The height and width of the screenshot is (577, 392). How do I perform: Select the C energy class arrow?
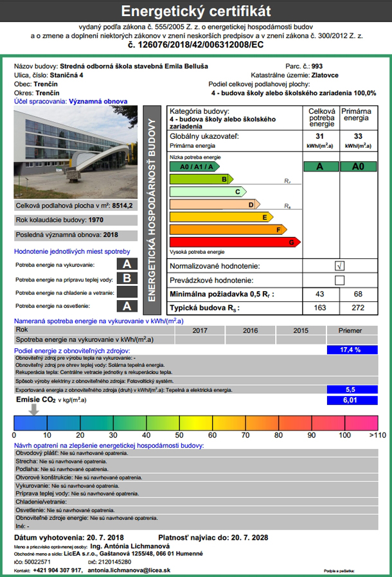208,191
